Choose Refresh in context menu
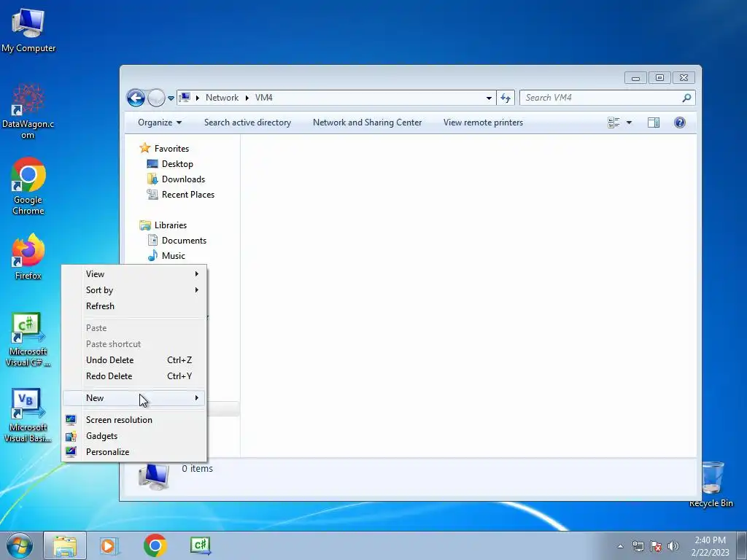Viewport: 747px width, 560px height. coord(134,306)
